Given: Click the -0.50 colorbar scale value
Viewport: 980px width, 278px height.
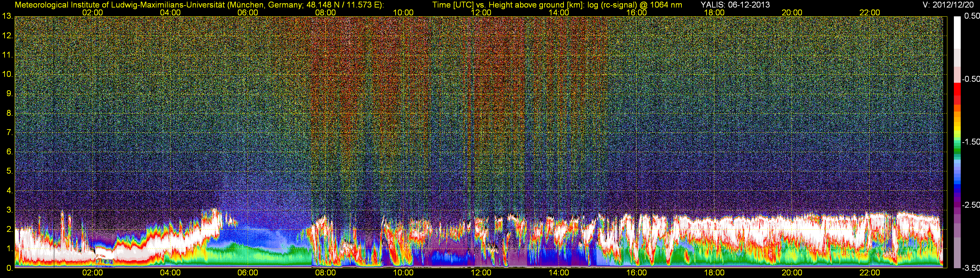Looking at the screenshot, I should pos(971,79).
